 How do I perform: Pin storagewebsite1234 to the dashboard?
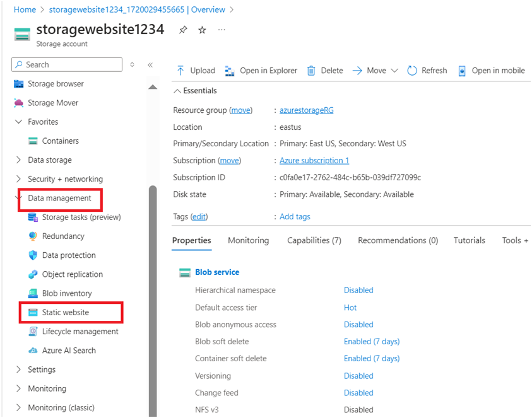click(183, 30)
